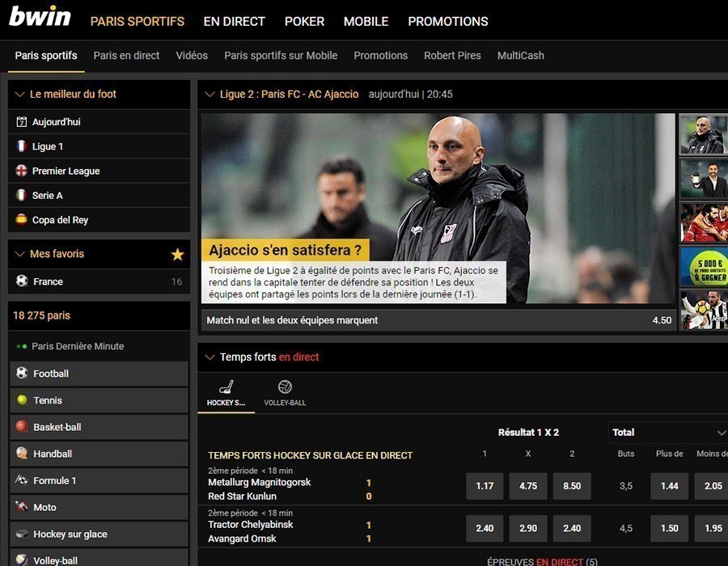Screen dimensions: 728x566
Task: Click the motorbike icon beside Moto
Action: click(22, 506)
